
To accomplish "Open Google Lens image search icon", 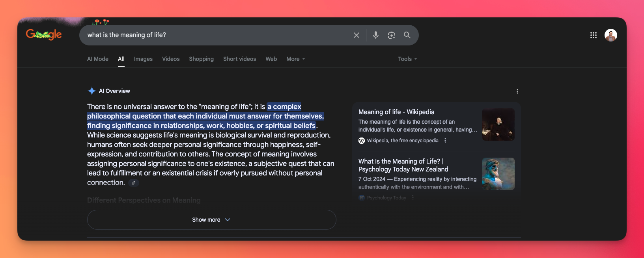I will (392, 35).
